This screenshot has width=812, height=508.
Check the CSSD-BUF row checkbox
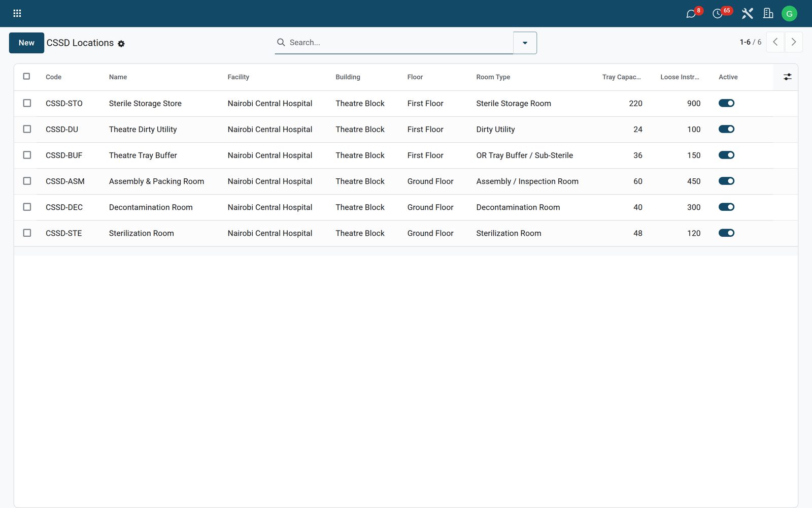[x=27, y=155]
